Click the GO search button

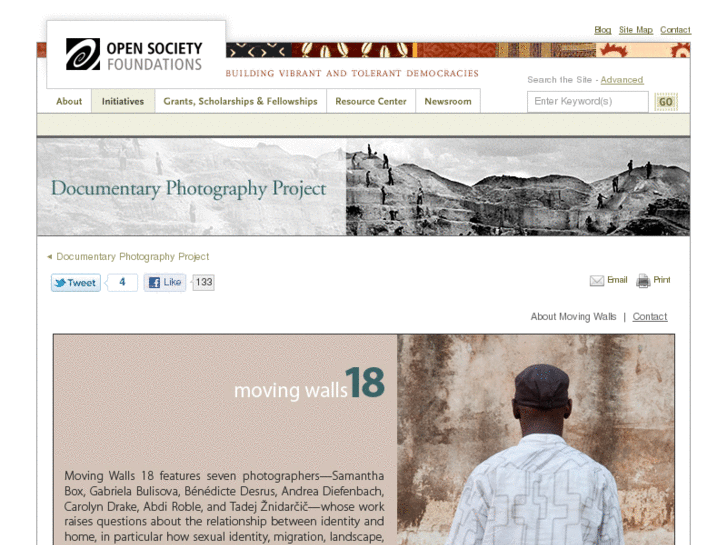[x=666, y=102]
